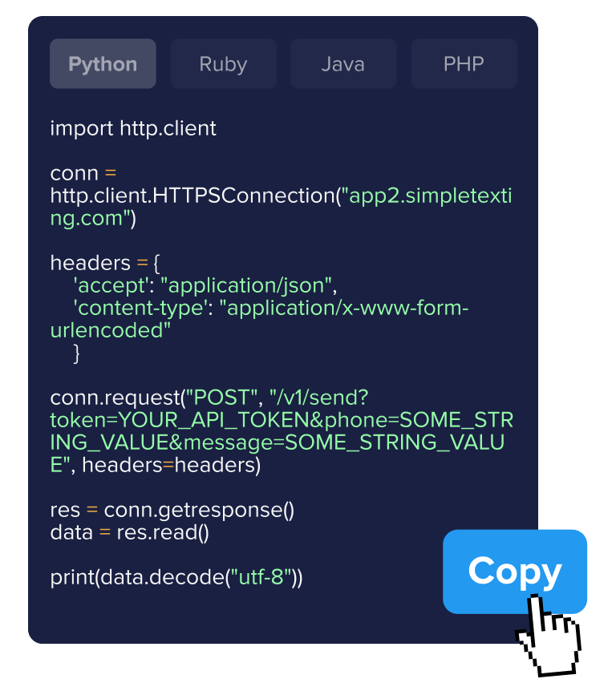The image size is (616, 695).
Task: Switch to the Ruby tab
Action: point(223,63)
